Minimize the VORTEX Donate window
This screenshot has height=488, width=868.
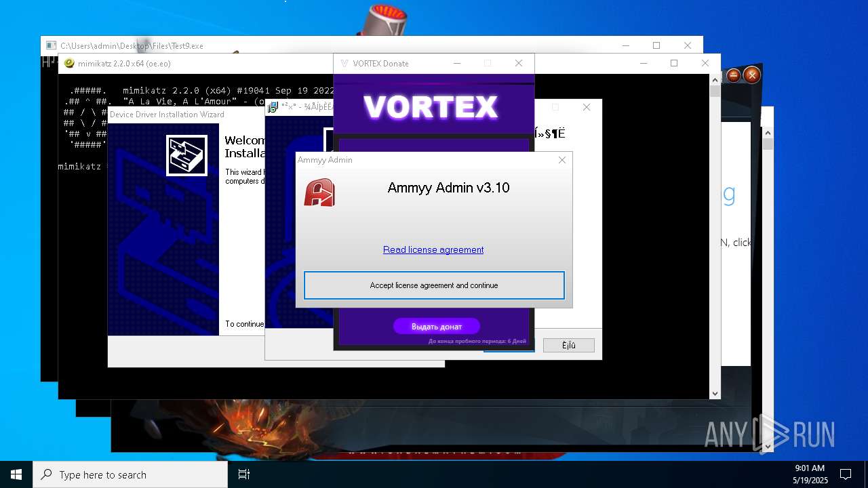[x=457, y=63]
